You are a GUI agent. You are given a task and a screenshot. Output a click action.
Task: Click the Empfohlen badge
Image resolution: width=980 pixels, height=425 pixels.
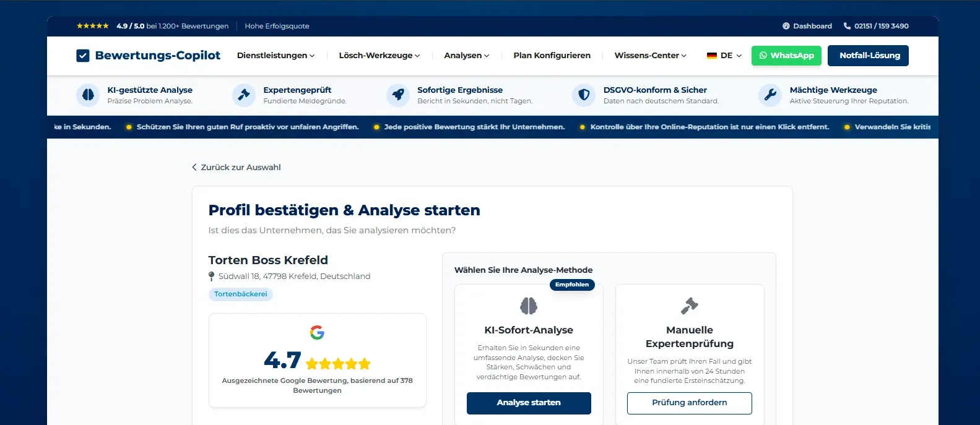coord(572,285)
